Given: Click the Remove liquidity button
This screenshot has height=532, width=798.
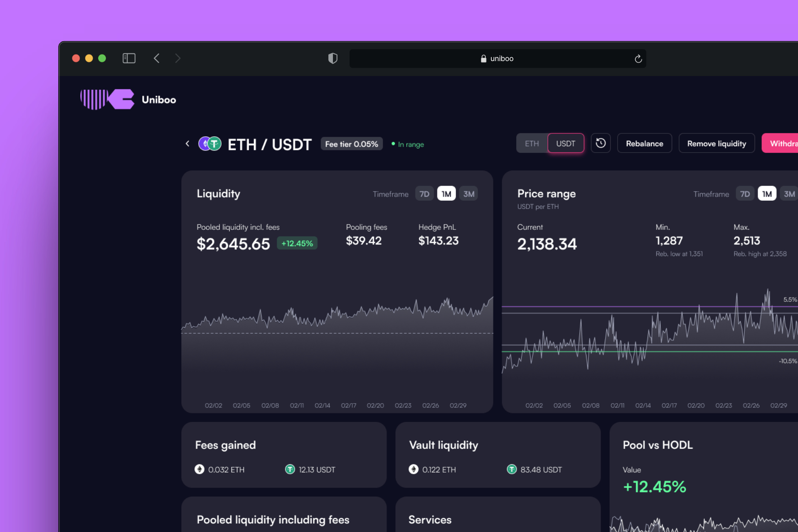Looking at the screenshot, I should point(717,143).
